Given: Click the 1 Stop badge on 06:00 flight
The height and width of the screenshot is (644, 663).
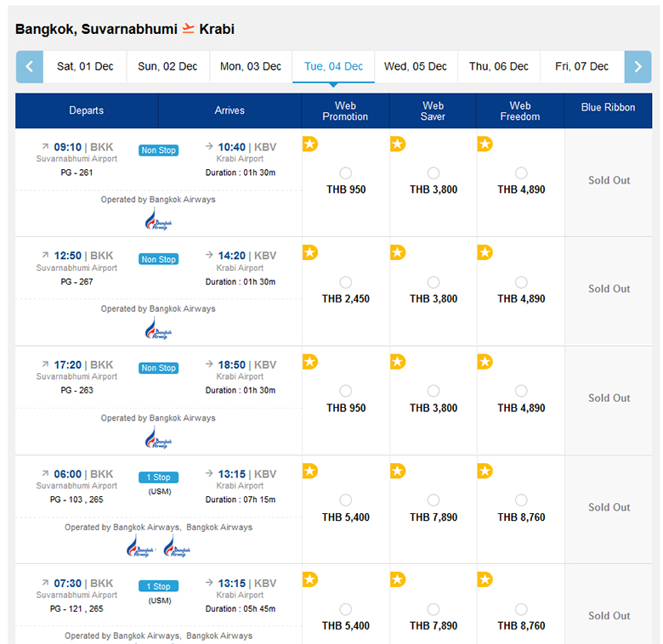Looking at the screenshot, I should click(159, 477).
